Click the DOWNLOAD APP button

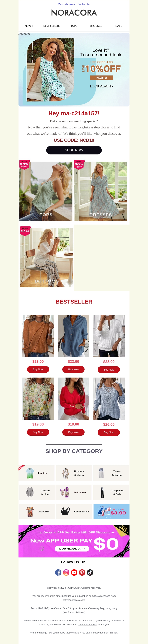point(72,548)
